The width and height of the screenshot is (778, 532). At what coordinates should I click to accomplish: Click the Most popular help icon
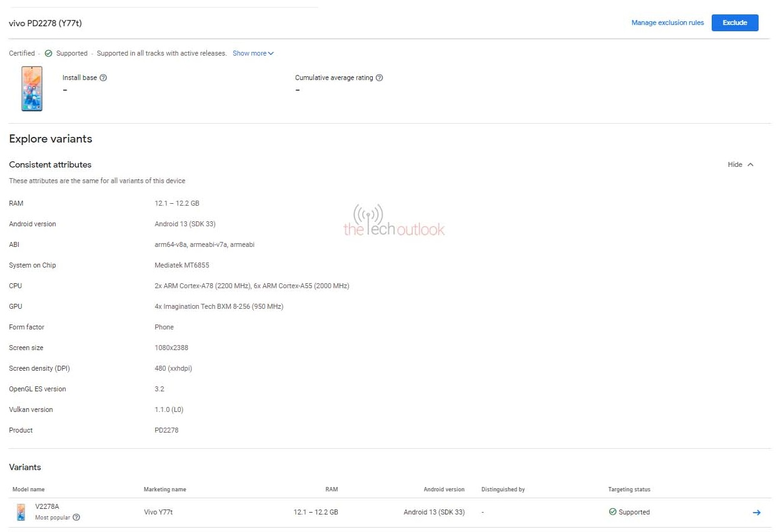click(x=76, y=518)
